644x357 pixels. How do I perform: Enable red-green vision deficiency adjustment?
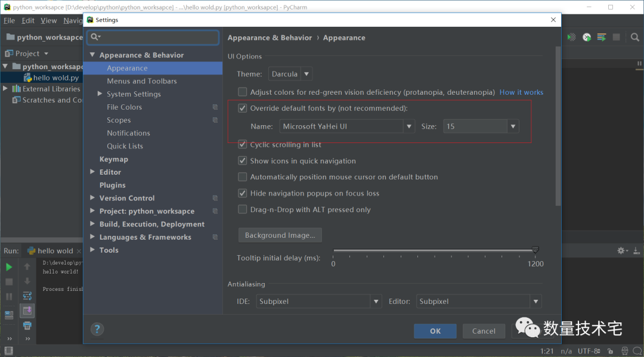243,92
